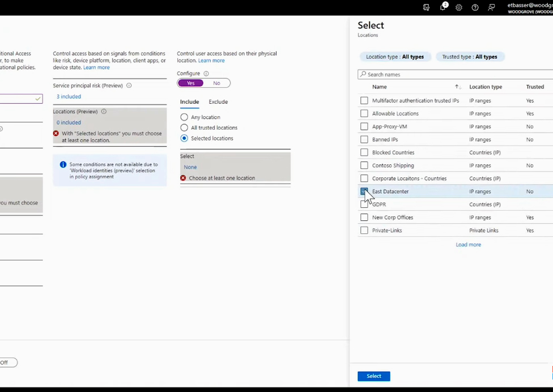This screenshot has width=553, height=392.
Task: Sort by Name column arrow icon
Action: (458, 87)
